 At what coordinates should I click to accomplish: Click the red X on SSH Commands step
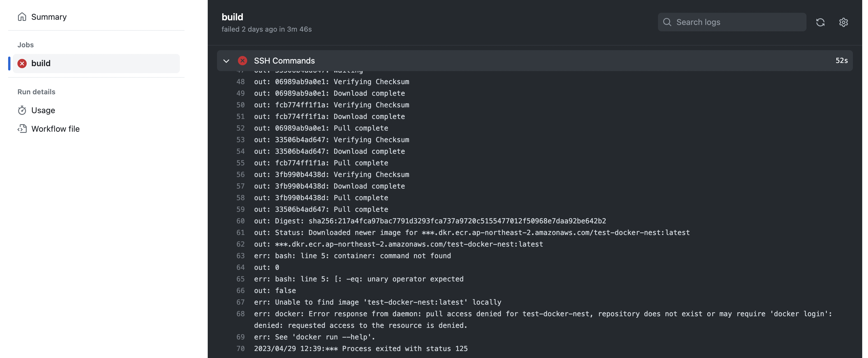coord(242,61)
